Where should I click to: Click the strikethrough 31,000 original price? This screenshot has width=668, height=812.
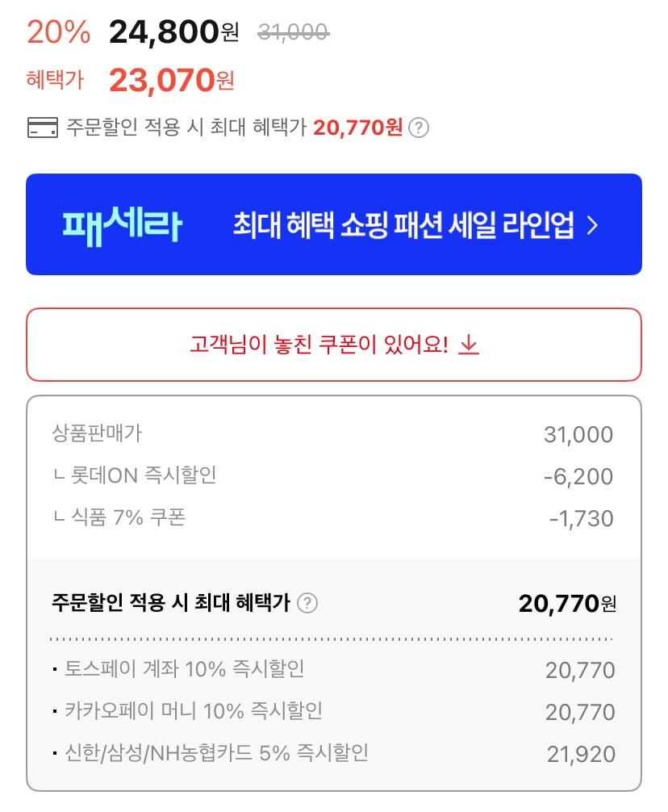pyautogui.click(x=293, y=32)
